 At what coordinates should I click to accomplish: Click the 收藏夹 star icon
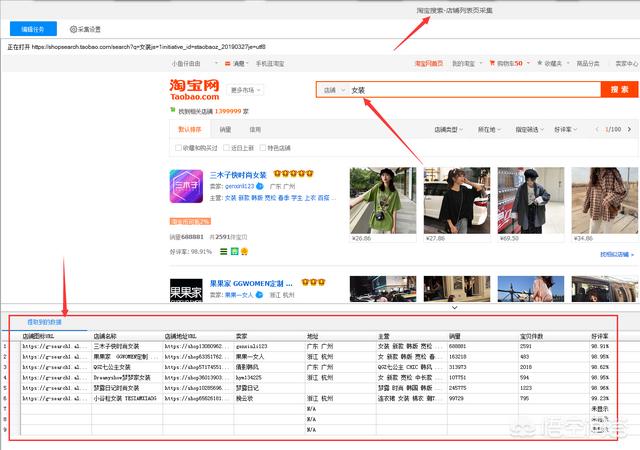coord(540,63)
